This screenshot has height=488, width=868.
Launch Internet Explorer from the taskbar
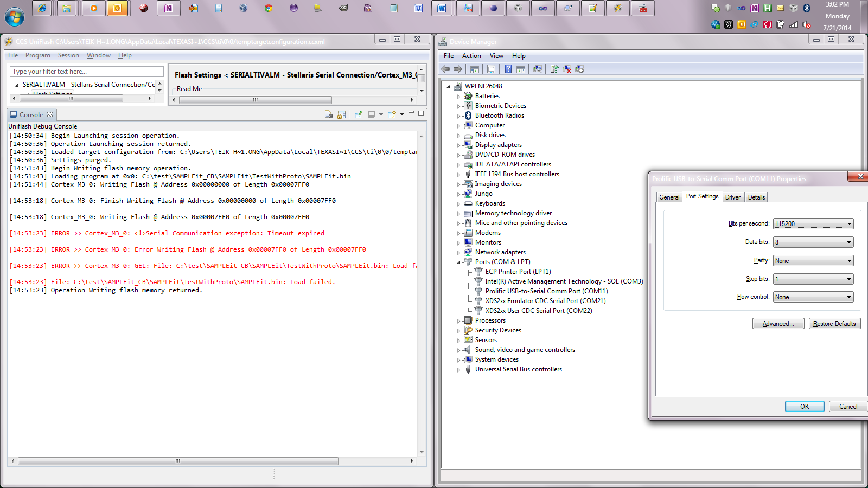coord(43,8)
